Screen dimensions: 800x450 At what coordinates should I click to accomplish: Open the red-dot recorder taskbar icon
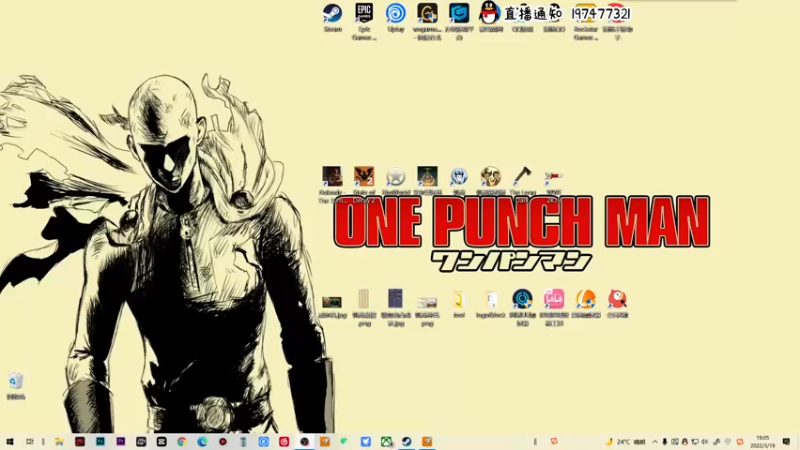[x=222, y=442]
